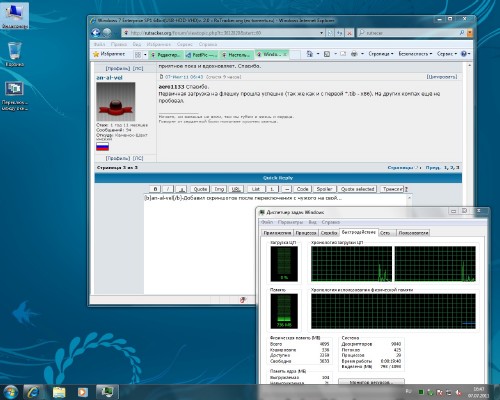
Task: Click the Img button in Quick Reply
Action: (x=219, y=189)
